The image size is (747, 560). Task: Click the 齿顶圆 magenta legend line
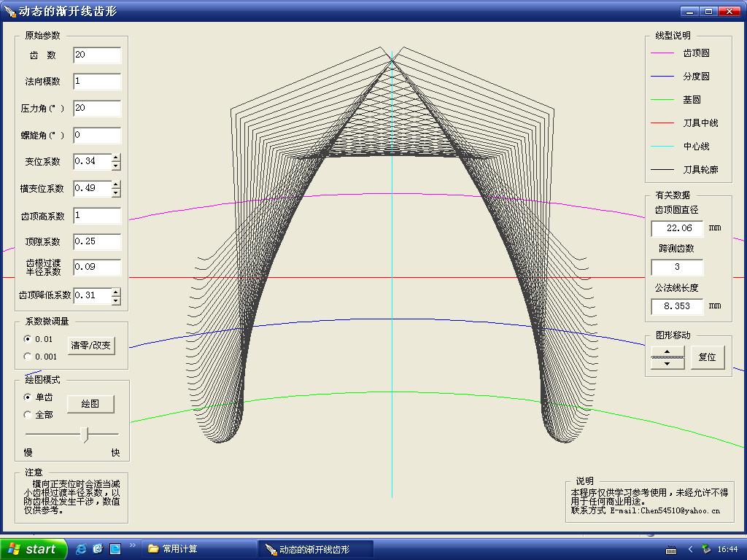pyautogui.click(x=662, y=53)
